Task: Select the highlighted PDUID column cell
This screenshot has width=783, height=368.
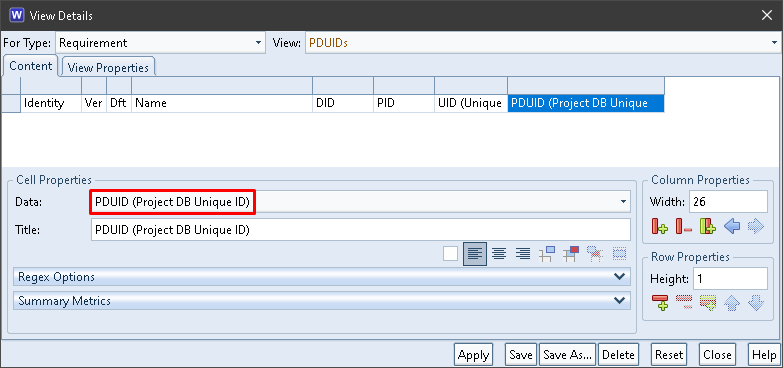Action: (x=586, y=103)
